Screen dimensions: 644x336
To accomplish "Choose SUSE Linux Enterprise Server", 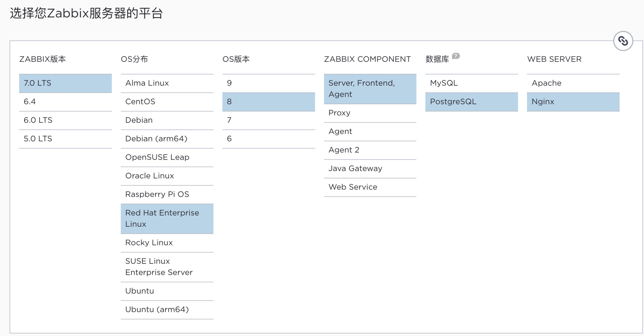I will pos(167,267).
